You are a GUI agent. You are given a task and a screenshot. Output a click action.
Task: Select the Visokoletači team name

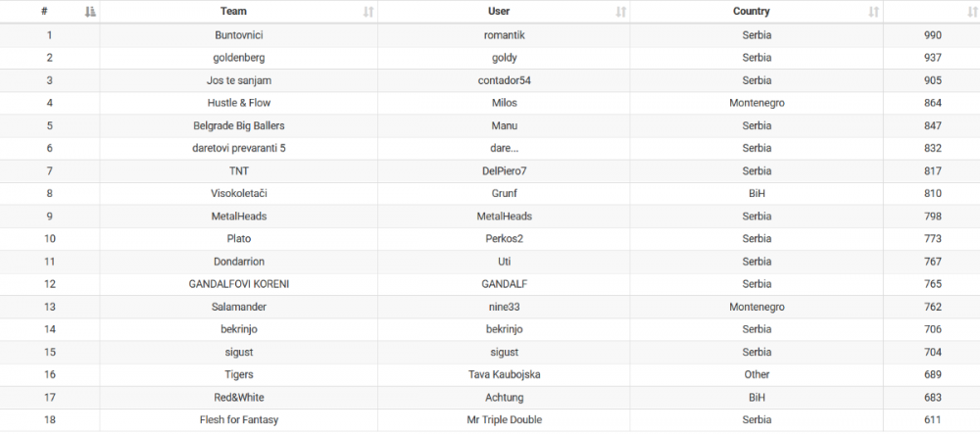[239, 193]
